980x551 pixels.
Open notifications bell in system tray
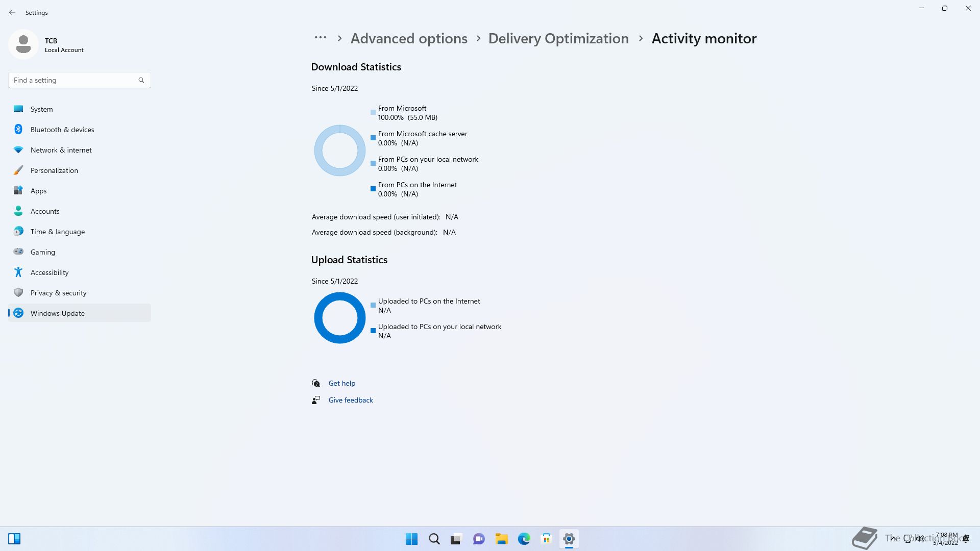[966, 539]
